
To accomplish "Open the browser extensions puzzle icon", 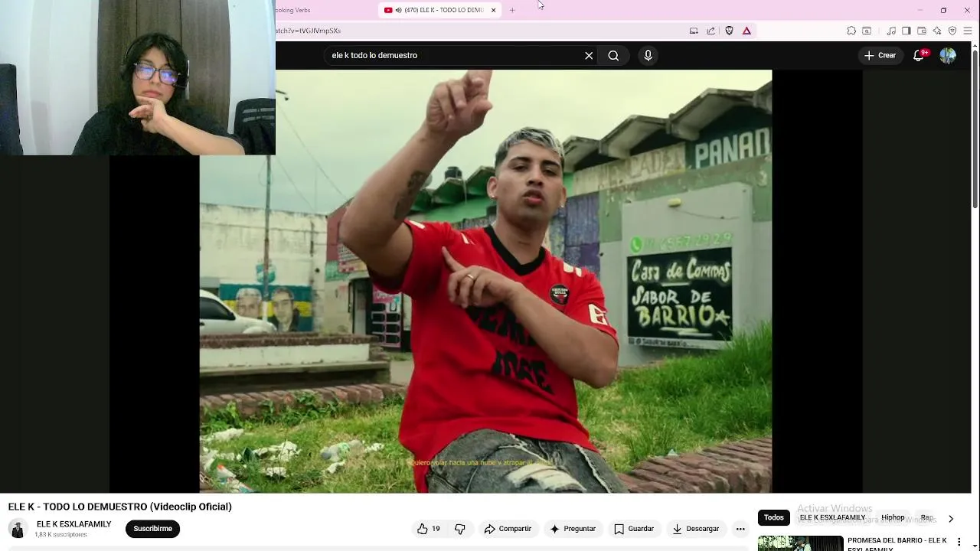I will [851, 31].
